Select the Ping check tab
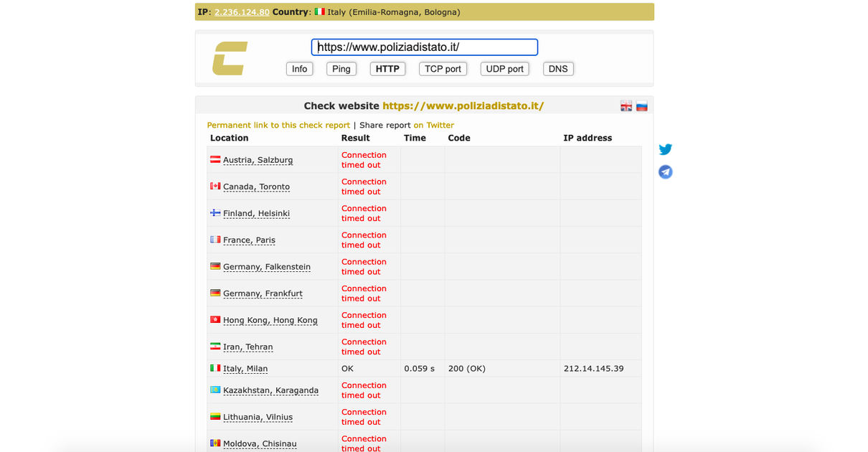Screen dimensions: 868x452 coord(341,69)
